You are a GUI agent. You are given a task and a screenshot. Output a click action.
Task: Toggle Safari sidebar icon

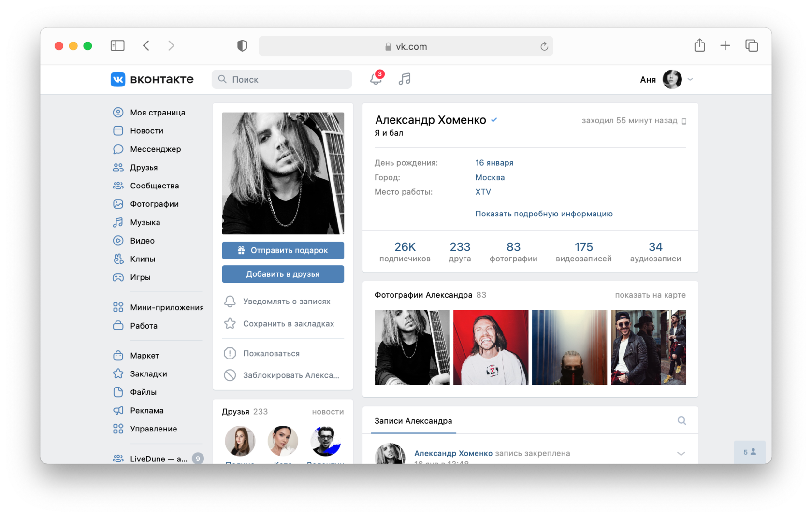(x=117, y=46)
